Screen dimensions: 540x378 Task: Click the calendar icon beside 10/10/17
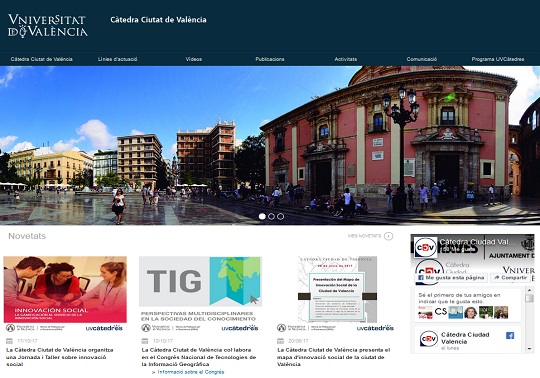(145, 341)
